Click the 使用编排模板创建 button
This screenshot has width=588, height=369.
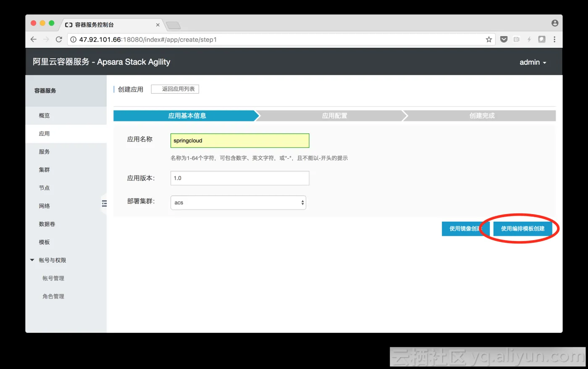point(522,229)
